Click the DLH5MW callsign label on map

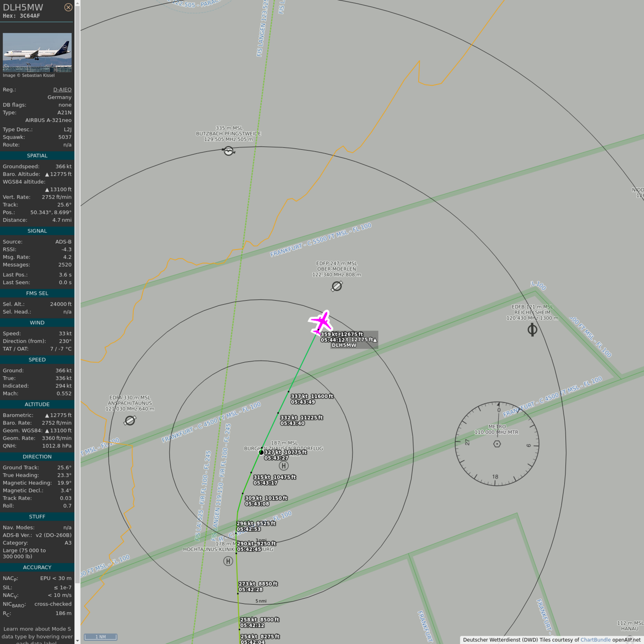344,345
